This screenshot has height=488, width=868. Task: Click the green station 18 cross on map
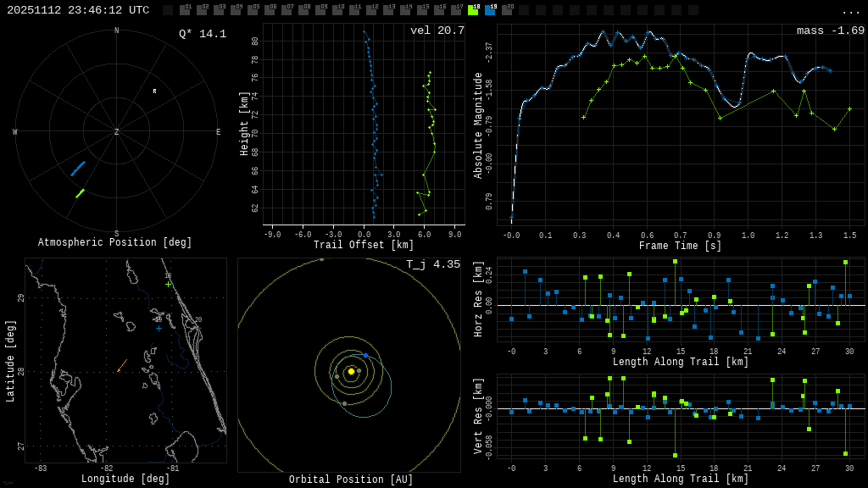(168, 284)
